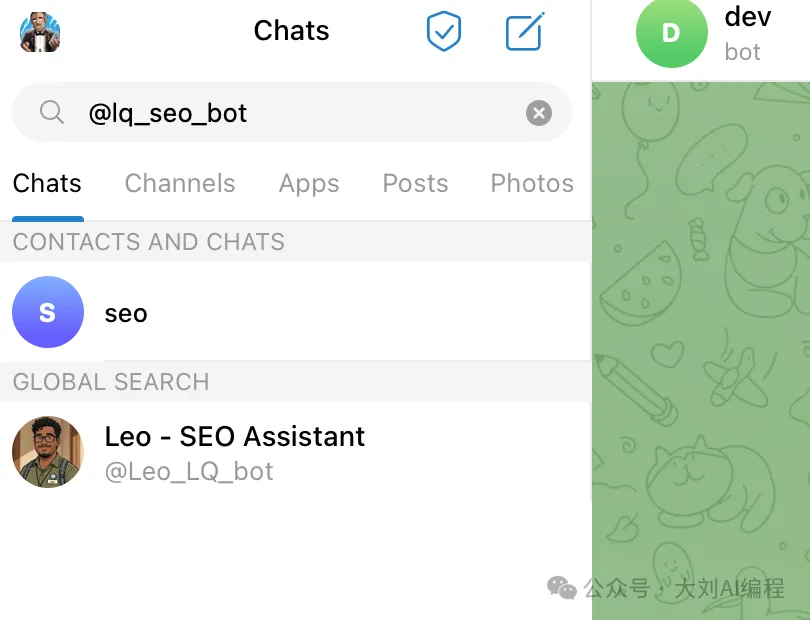
Task: Open the seo chat by its name
Action: 126,313
